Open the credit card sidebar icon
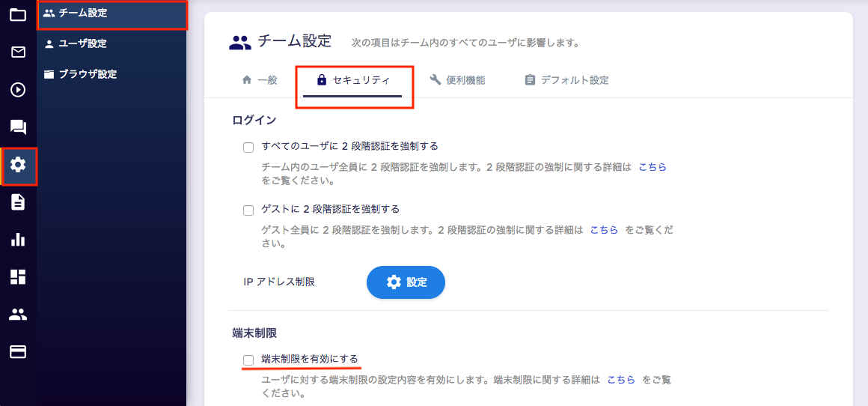The width and height of the screenshot is (868, 406). pyautogui.click(x=18, y=352)
